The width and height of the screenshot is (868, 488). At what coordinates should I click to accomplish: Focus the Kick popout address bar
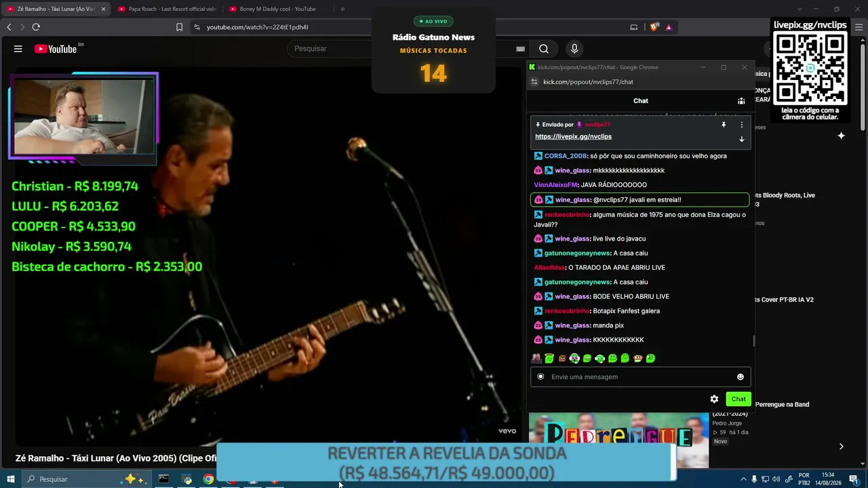coord(588,82)
